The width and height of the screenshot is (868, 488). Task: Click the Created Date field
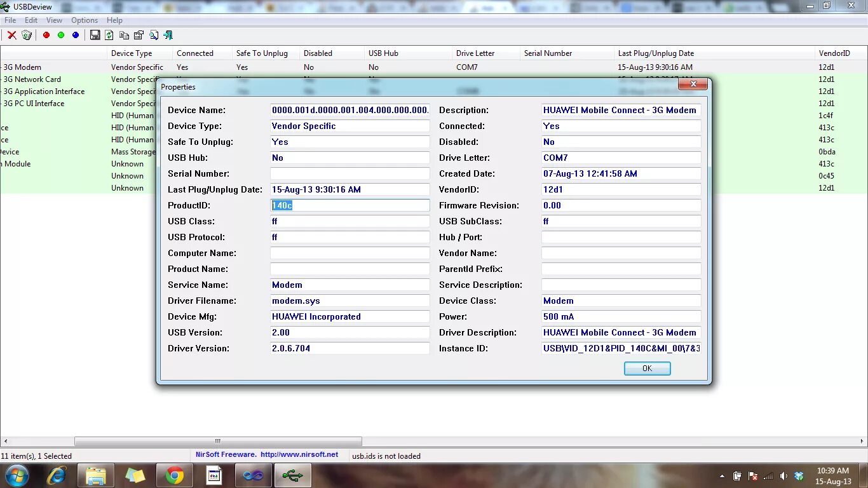tap(621, 173)
